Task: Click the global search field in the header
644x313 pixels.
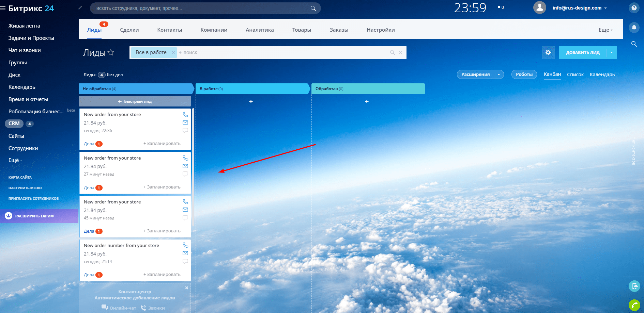Action: 205,8
